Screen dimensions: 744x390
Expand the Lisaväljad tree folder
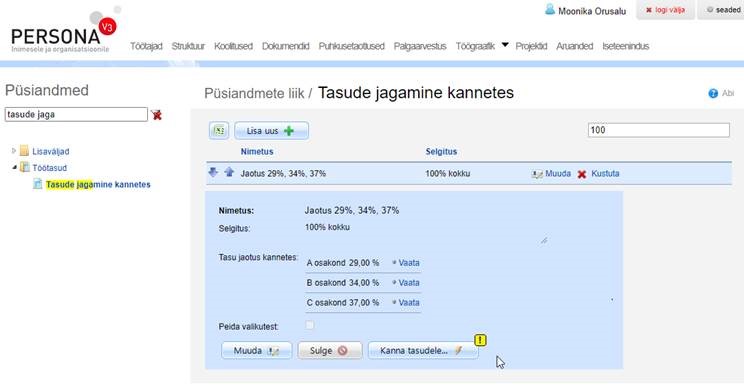(x=14, y=151)
